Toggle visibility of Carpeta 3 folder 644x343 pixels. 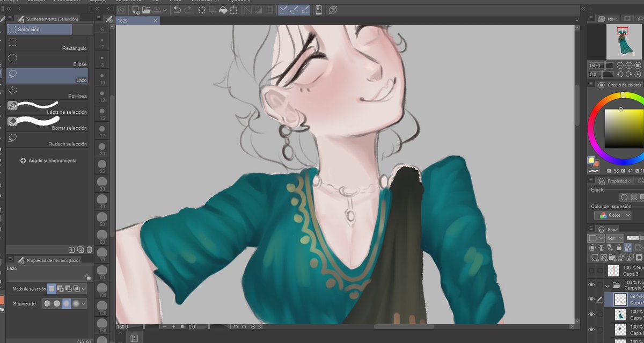[x=591, y=285]
